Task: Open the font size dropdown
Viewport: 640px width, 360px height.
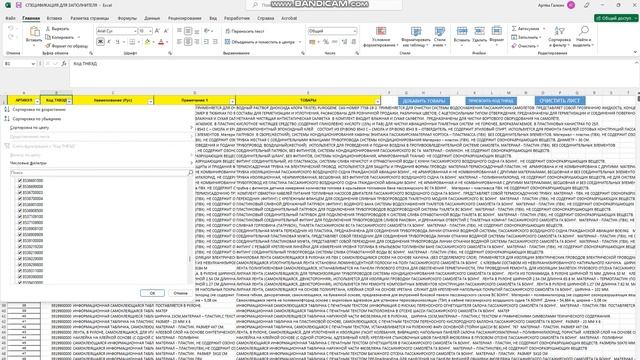Action: pos(150,31)
